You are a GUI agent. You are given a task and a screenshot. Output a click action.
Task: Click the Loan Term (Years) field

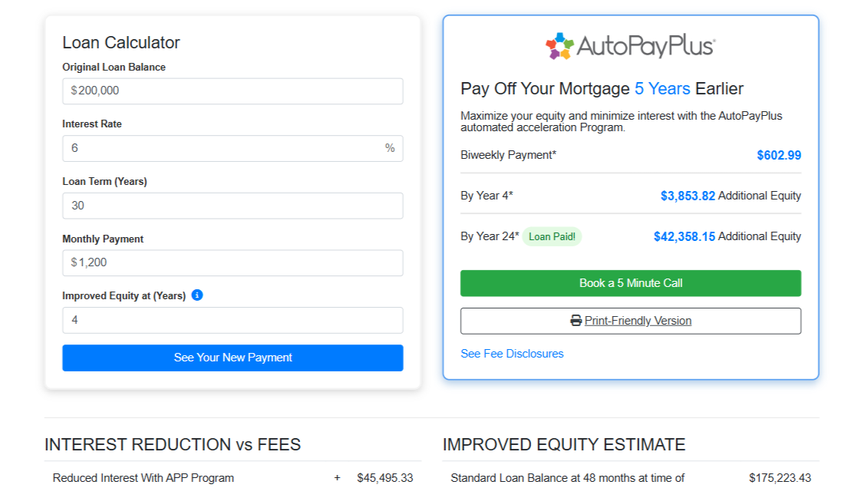(233, 206)
